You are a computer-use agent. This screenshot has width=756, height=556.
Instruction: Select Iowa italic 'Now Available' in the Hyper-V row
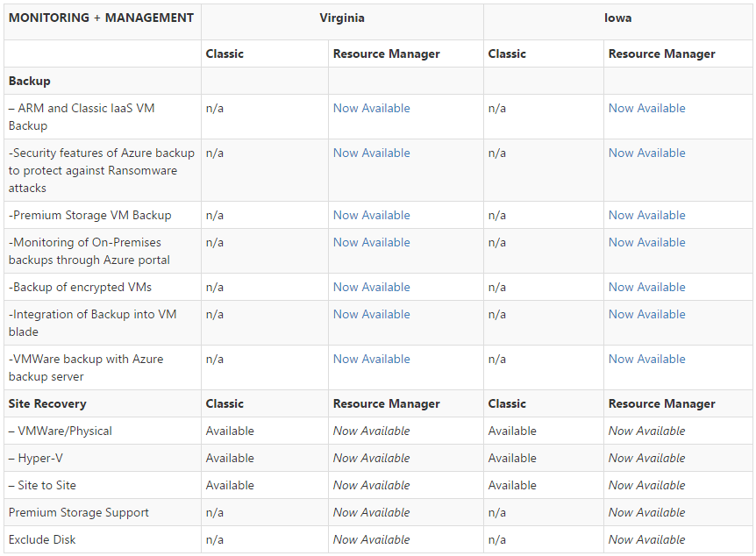[646, 458]
